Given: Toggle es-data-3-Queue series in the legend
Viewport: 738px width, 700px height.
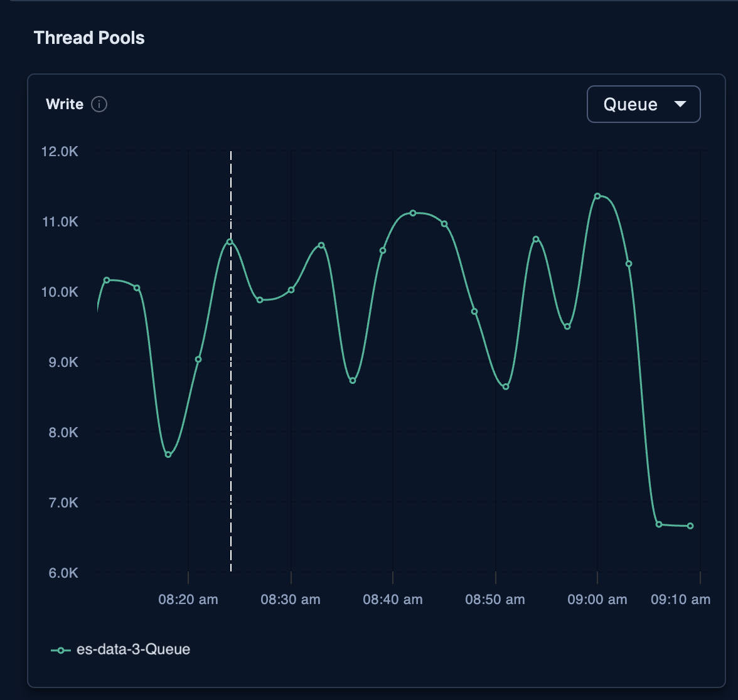Looking at the screenshot, I should (120, 650).
